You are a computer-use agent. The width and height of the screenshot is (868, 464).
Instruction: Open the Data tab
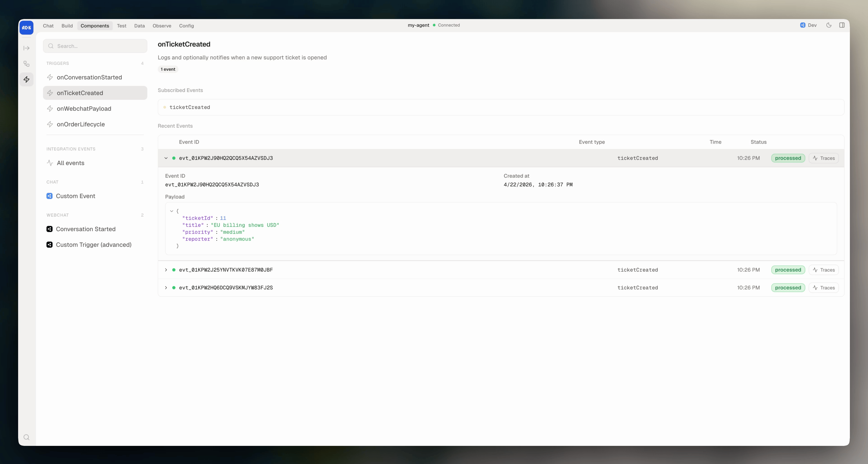pyautogui.click(x=139, y=26)
